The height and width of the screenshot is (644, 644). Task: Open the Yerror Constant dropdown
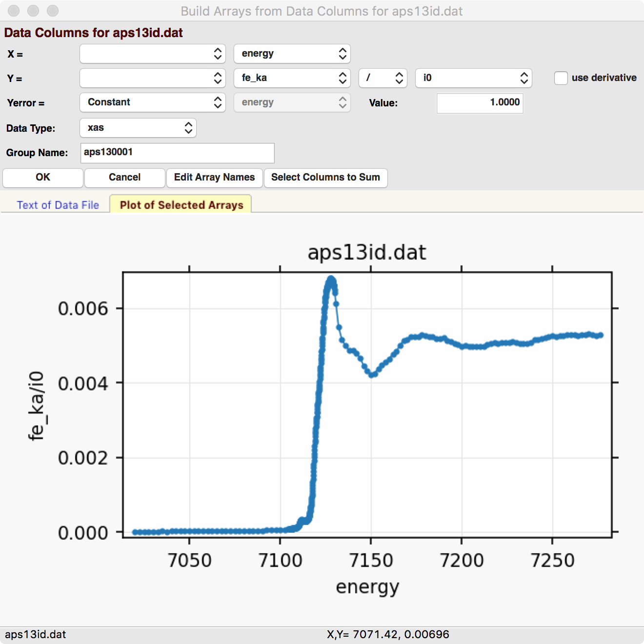click(152, 102)
